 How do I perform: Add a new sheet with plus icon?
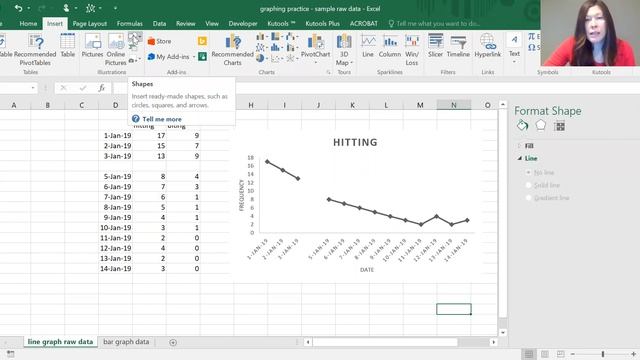pos(173,342)
